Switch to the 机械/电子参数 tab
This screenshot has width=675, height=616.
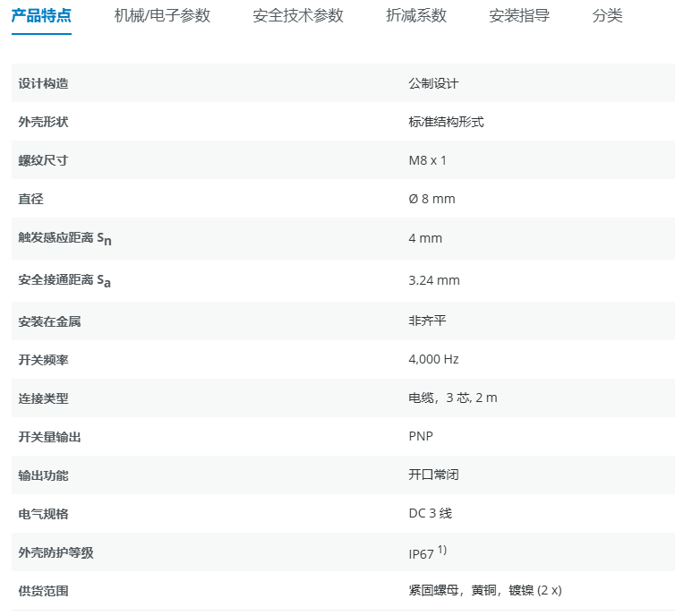(x=162, y=16)
